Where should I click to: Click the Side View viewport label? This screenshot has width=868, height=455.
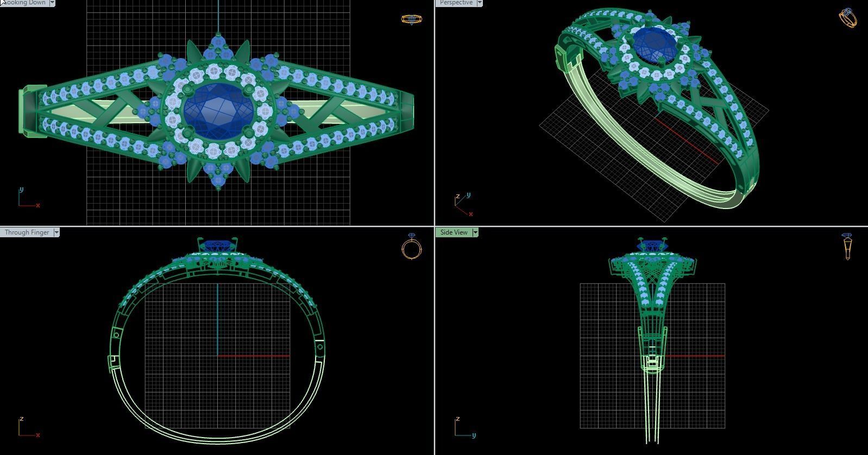click(x=454, y=232)
